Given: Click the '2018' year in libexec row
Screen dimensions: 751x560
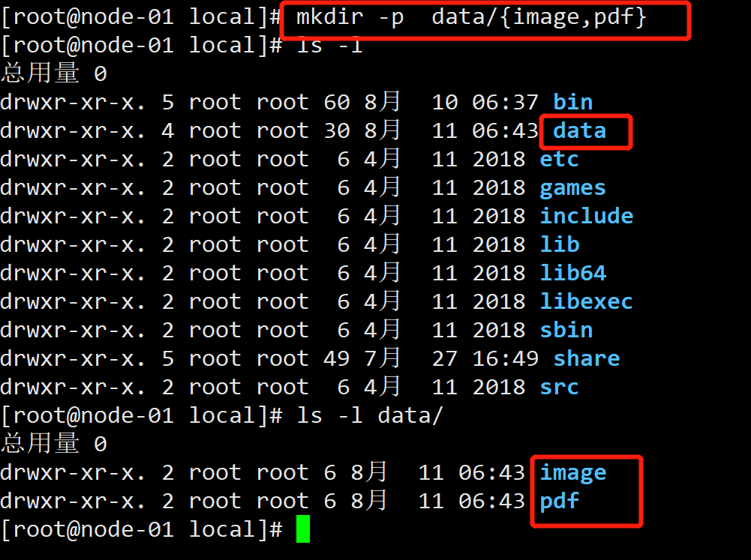Looking at the screenshot, I should [x=499, y=301].
